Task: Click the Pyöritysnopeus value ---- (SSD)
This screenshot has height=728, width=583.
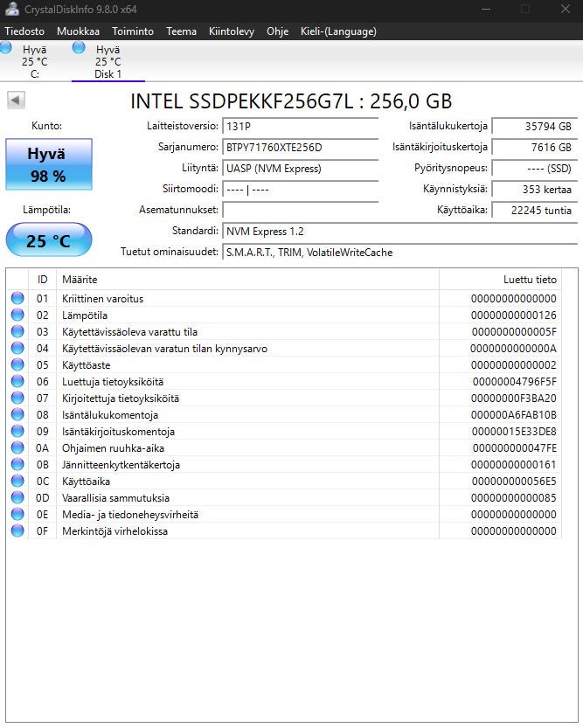Action: 535,168
